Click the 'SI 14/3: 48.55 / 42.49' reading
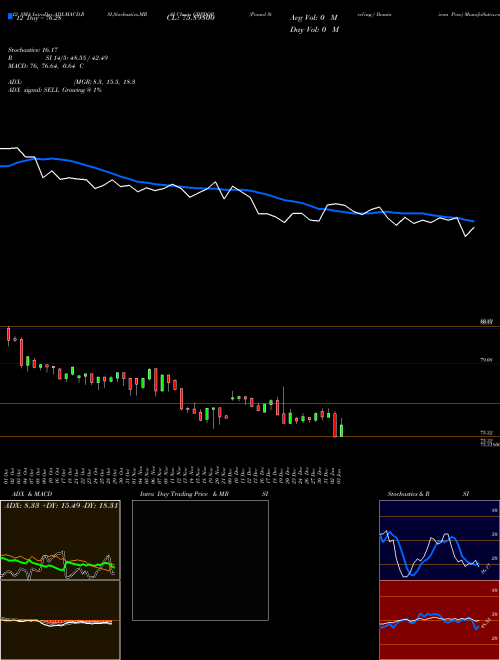500x660 pixels. coord(77,58)
